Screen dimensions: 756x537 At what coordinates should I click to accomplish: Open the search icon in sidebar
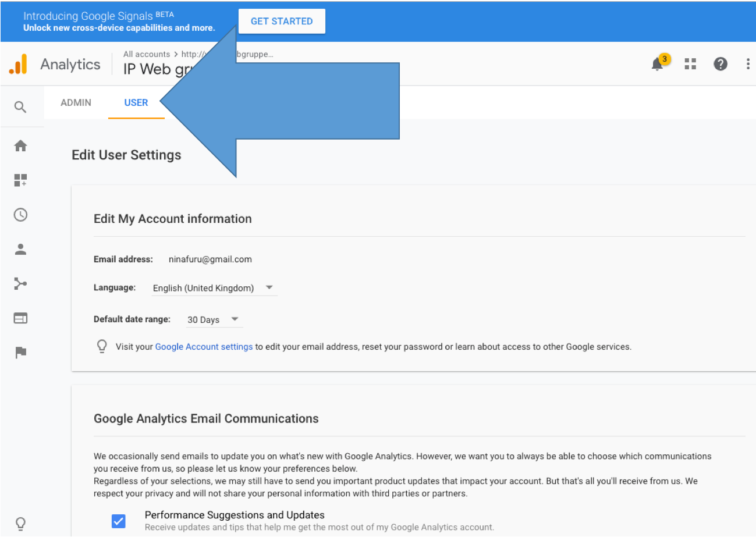(20, 107)
